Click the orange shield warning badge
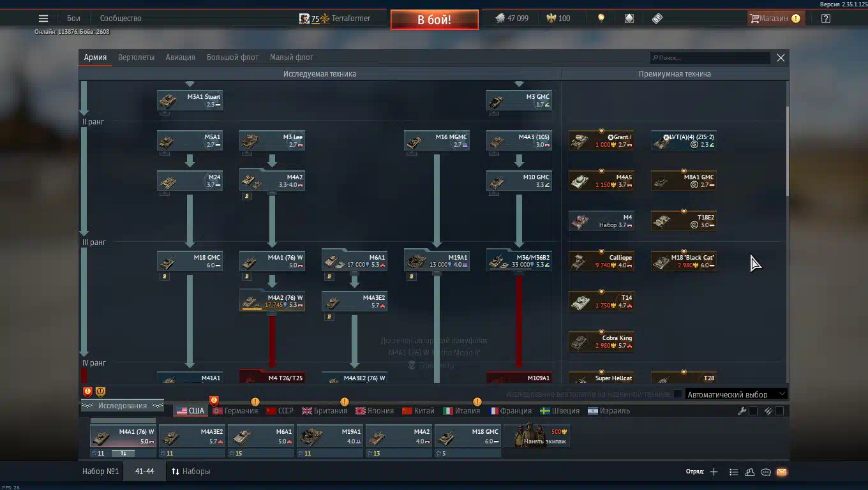The width and height of the screenshot is (868, 490). click(x=100, y=392)
